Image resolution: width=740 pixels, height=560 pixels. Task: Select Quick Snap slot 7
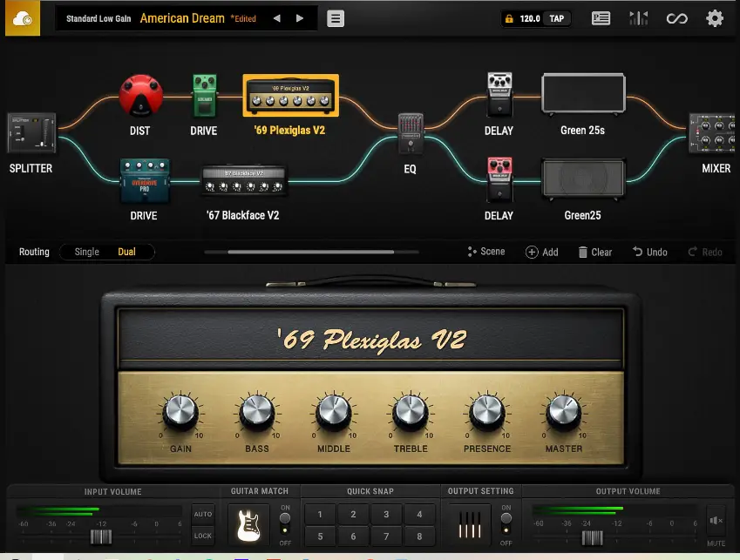386,536
